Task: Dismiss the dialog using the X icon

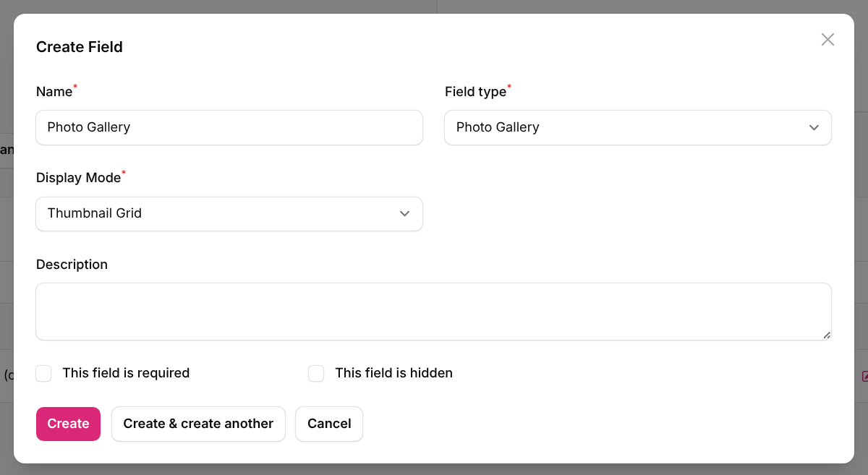Action: [x=827, y=39]
